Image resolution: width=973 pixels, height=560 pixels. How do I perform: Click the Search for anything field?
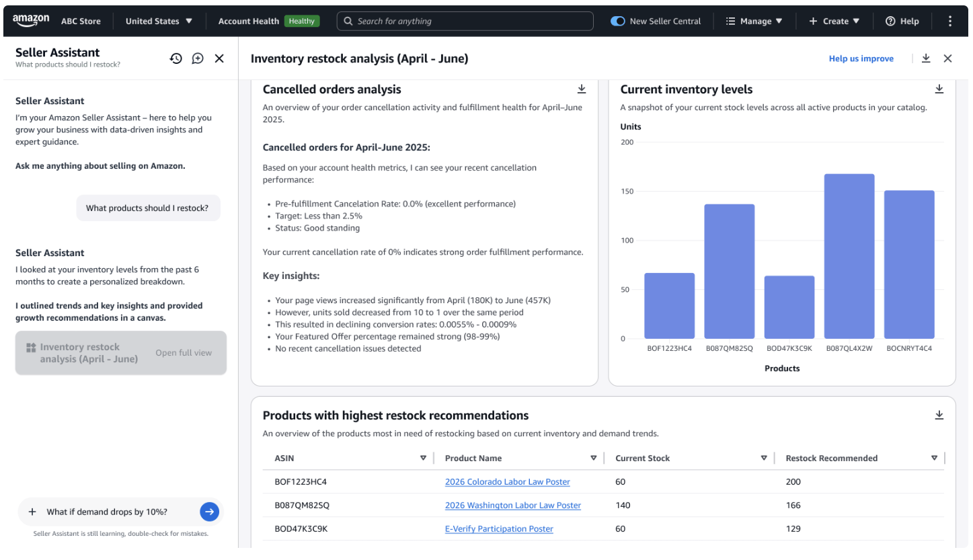(x=465, y=21)
